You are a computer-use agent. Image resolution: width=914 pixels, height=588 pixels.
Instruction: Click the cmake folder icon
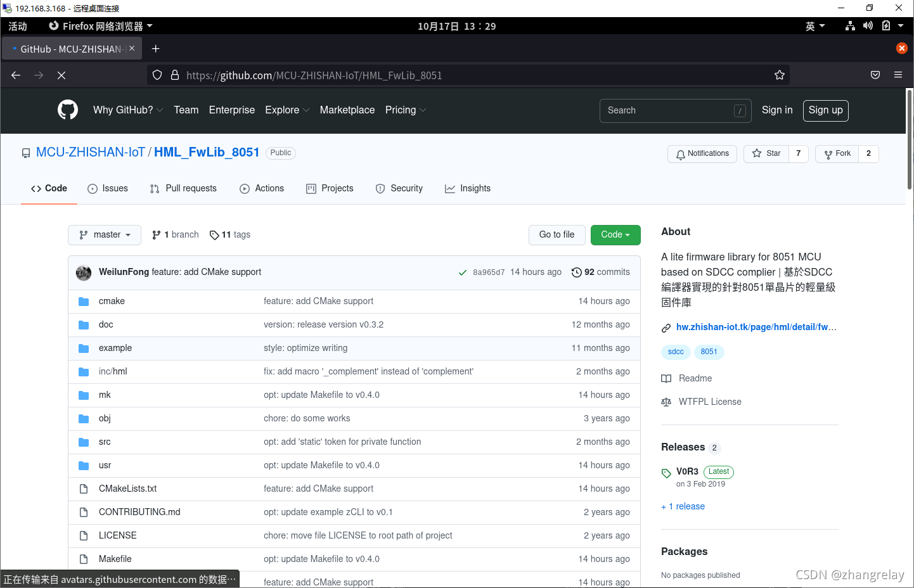pos(84,301)
